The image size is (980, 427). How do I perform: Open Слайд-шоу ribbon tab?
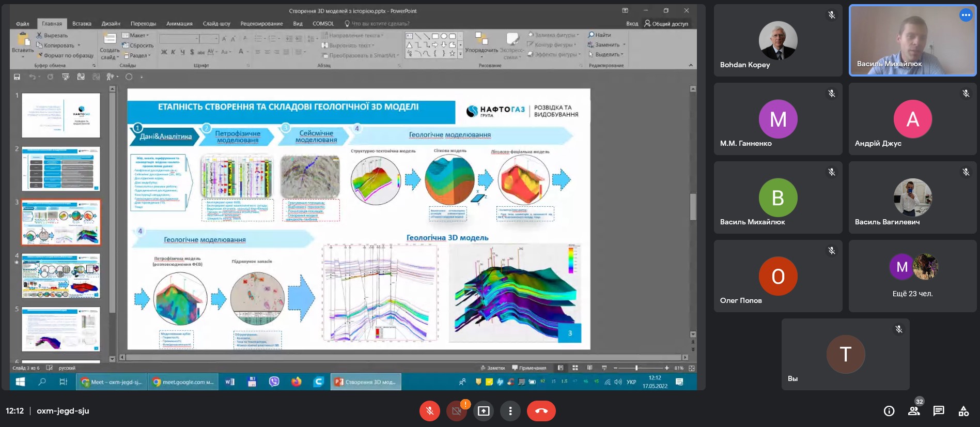click(x=216, y=24)
